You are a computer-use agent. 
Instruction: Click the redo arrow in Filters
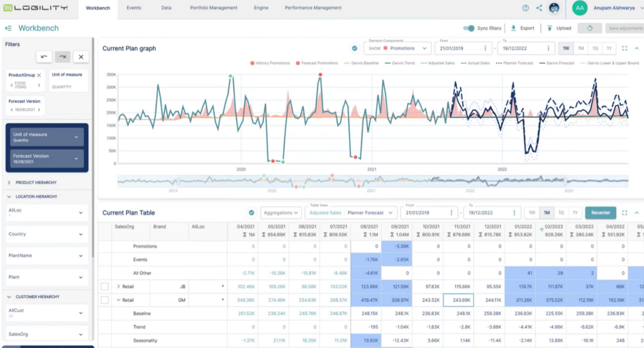(62, 57)
